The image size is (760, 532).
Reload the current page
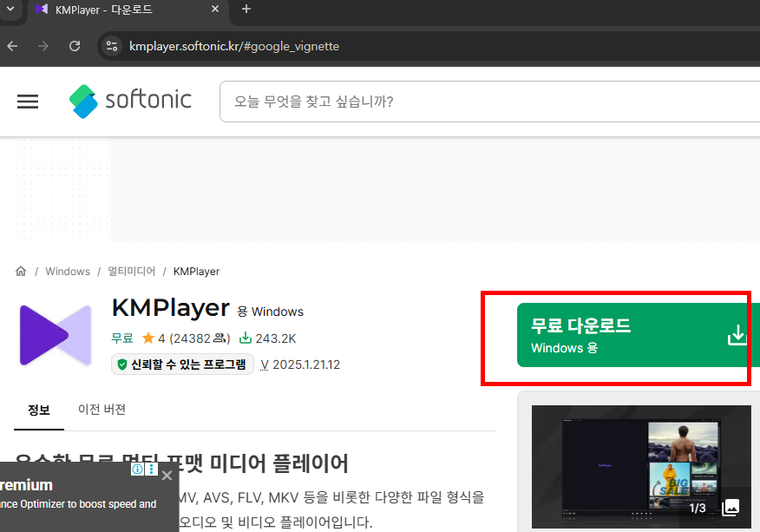[x=74, y=46]
